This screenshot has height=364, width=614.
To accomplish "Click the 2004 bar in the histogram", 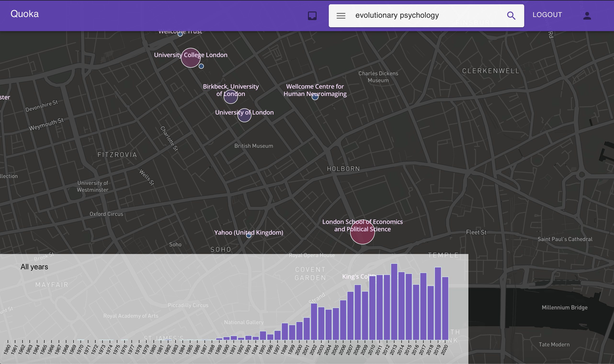I will 328,325.
